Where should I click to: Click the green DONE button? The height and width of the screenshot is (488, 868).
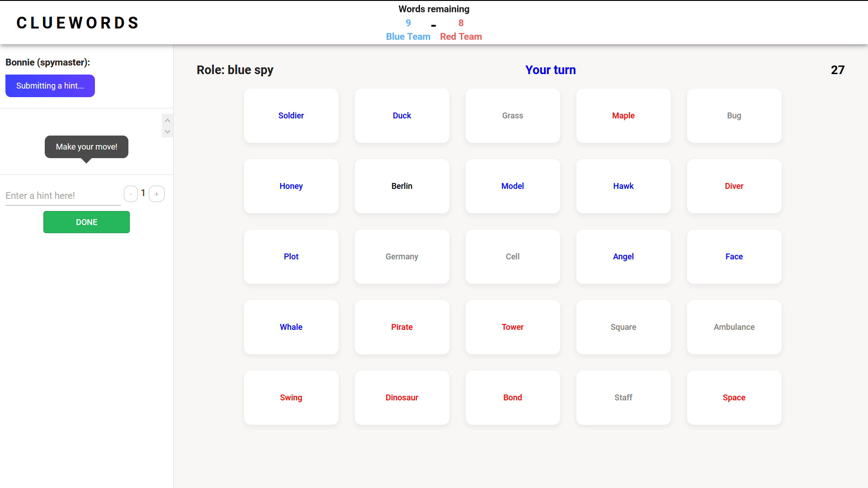(x=86, y=222)
